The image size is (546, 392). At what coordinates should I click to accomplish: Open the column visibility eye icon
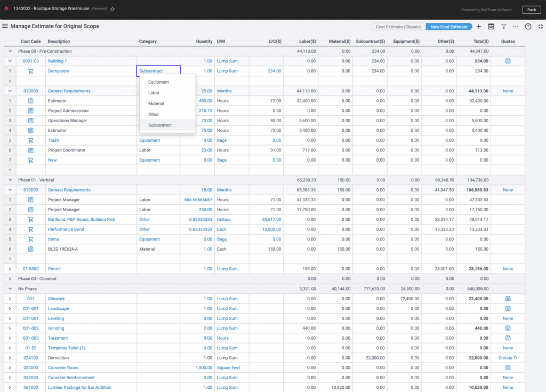coord(492,26)
